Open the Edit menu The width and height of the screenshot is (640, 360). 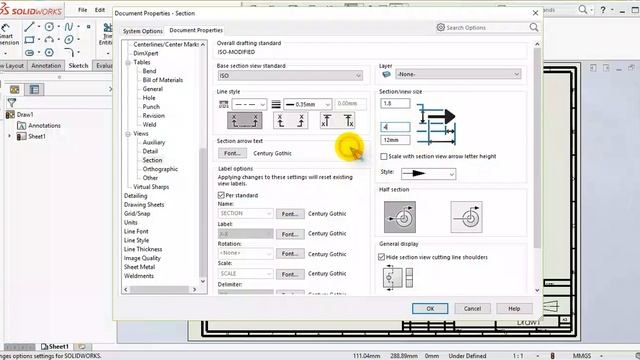click(x=100, y=10)
